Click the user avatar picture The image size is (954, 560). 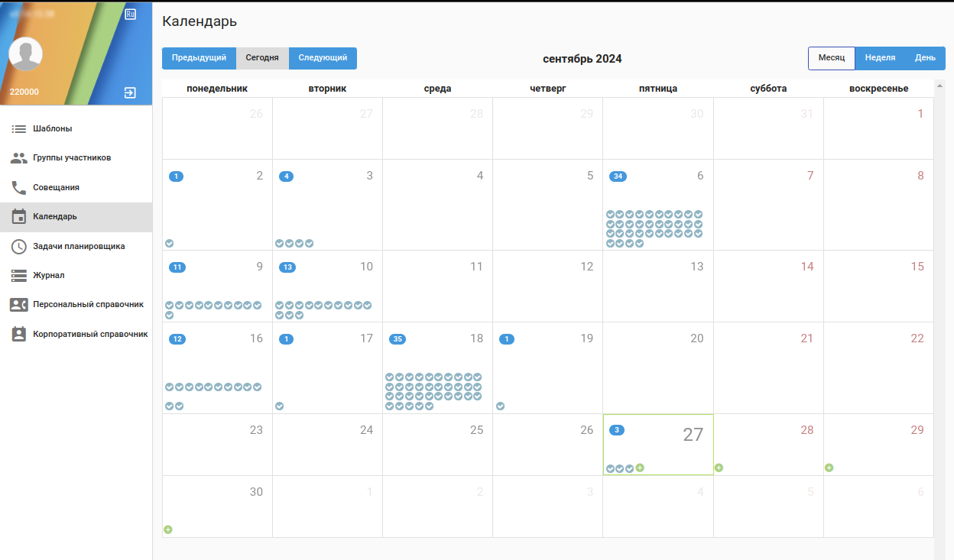coord(25,53)
